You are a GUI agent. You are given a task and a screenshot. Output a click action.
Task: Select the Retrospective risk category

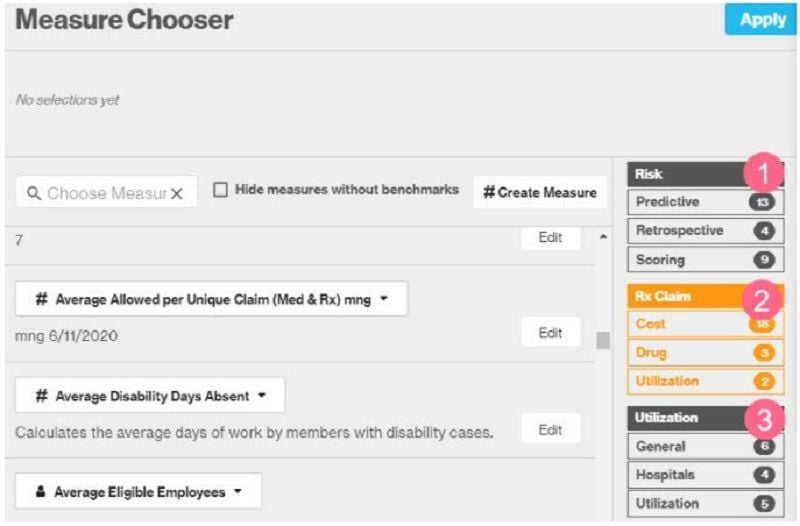pos(680,231)
